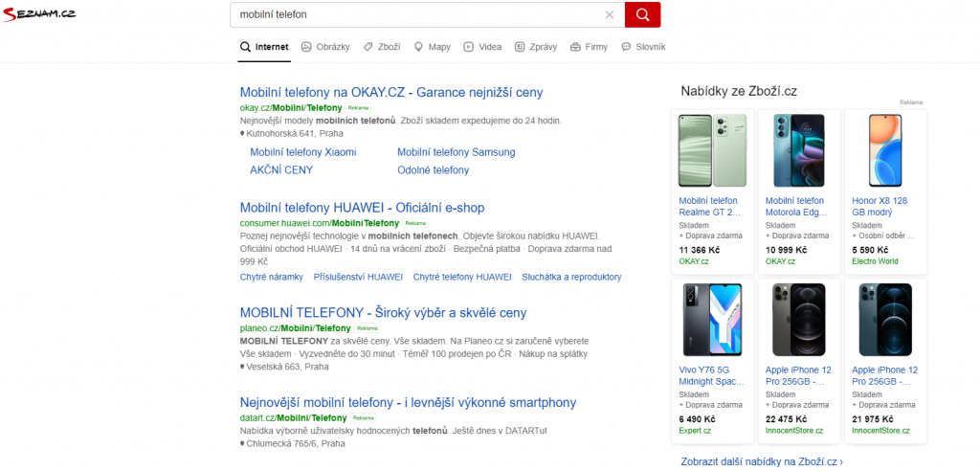Click the Nabídky ze Zboží.cz heading
980x471 pixels.
tap(739, 91)
